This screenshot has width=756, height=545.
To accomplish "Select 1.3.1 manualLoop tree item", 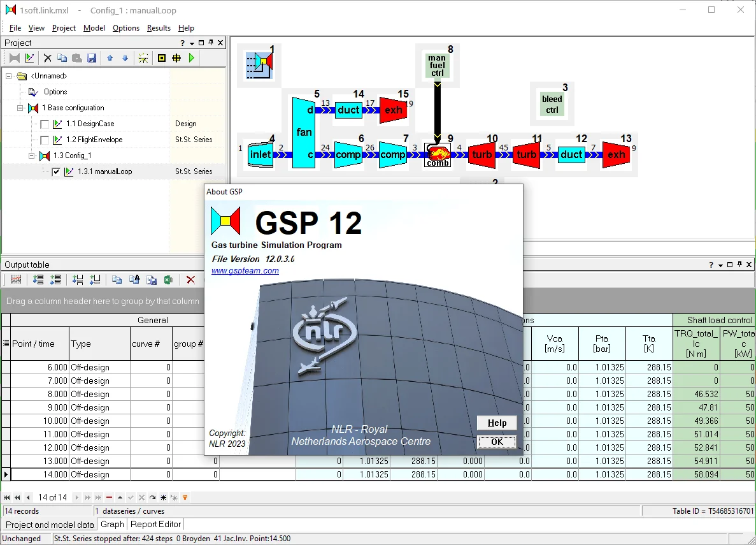I will coord(104,171).
